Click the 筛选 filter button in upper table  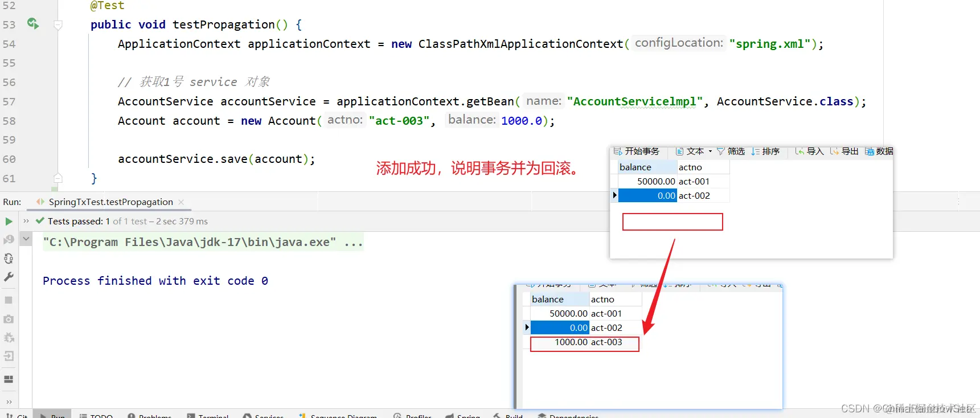pyautogui.click(x=731, y=151)
